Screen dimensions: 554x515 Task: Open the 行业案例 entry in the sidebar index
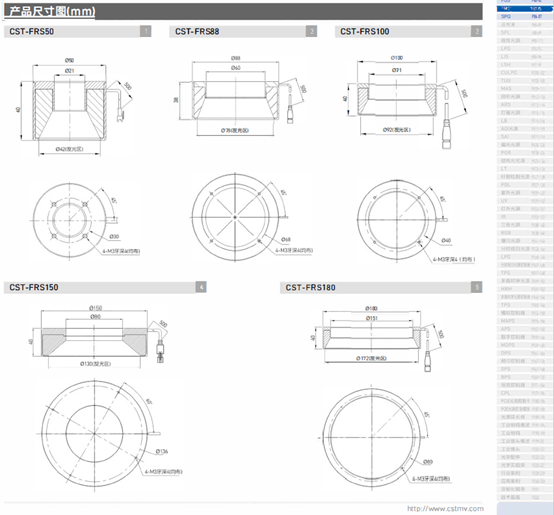pos(524,473)
